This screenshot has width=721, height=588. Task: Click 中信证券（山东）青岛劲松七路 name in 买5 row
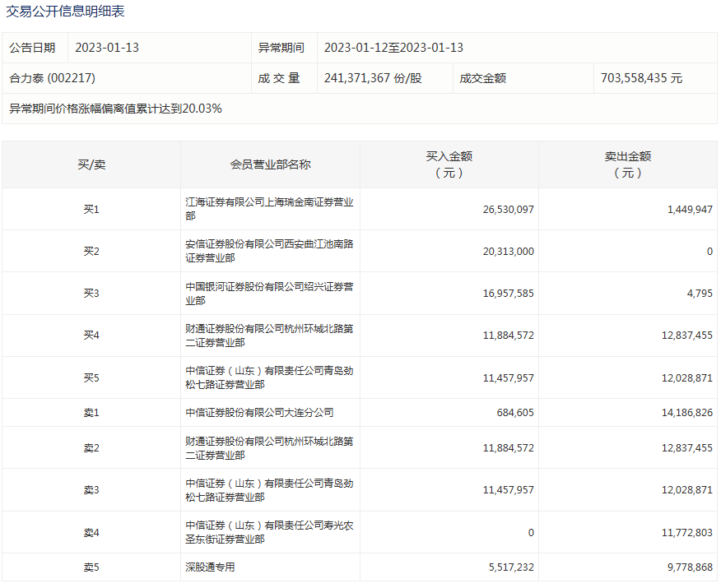(x=269, y=377)
